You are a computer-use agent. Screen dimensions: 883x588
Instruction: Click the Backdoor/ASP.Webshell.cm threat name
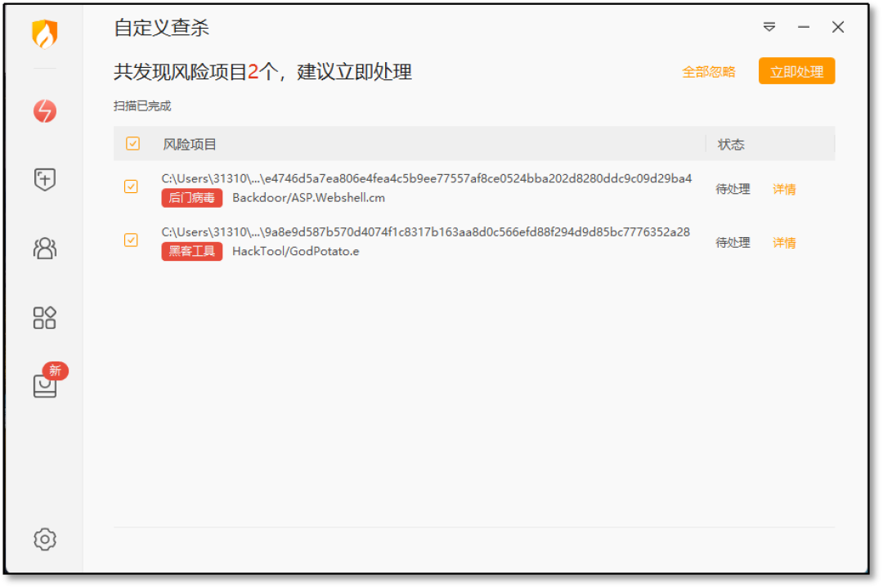pyautogui.click(x=308, y=198)
